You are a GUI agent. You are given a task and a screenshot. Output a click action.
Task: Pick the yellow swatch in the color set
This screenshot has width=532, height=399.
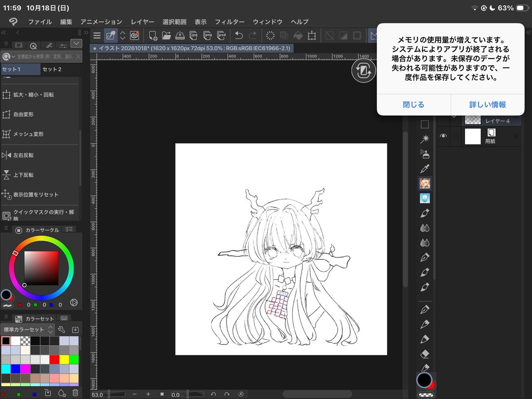pos(64,360)
